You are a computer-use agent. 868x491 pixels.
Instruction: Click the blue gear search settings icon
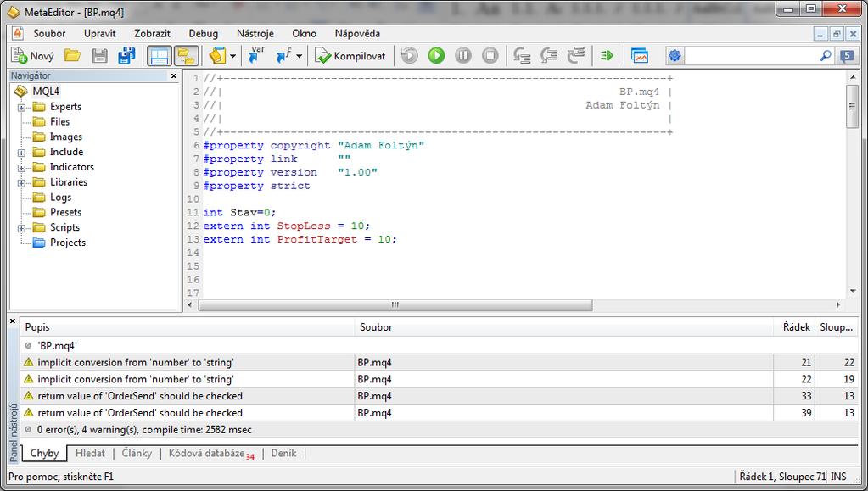(675, 55)
